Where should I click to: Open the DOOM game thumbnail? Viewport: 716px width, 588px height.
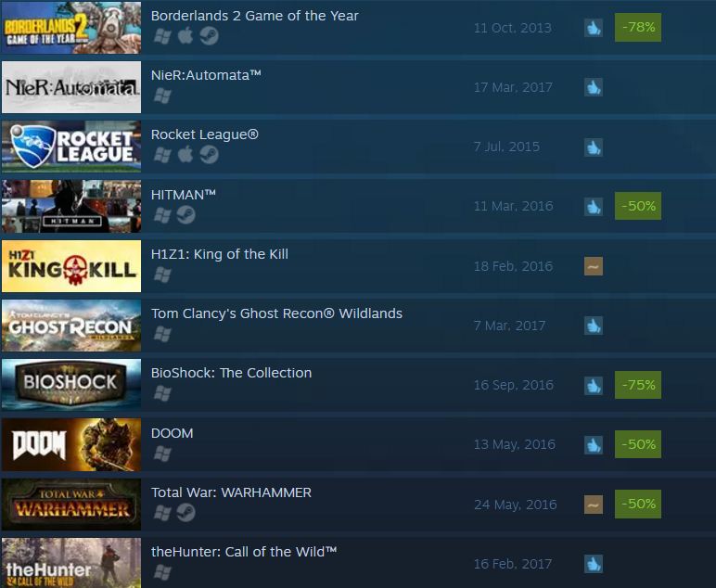tap(71, 444)
